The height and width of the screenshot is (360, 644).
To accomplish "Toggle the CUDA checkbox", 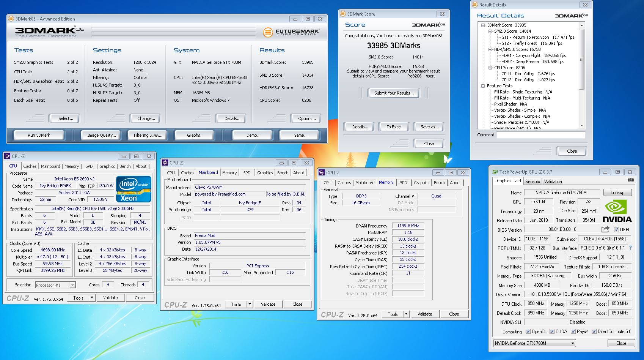I will 552,331.
